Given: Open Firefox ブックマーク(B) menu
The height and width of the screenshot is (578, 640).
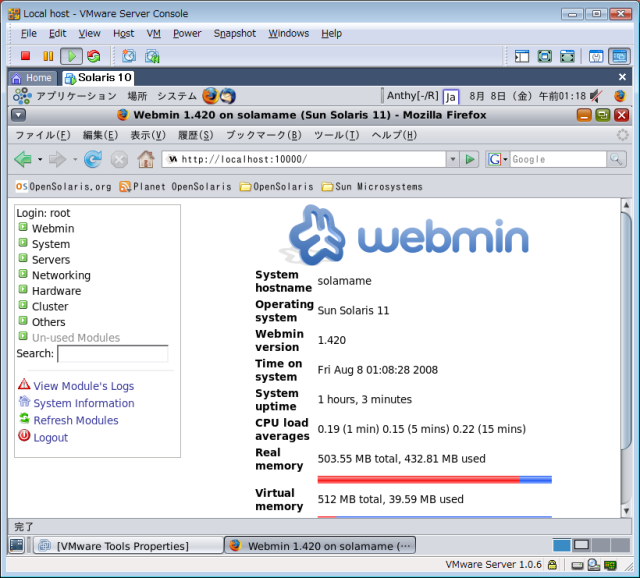Looking at the screenshot, I should 264,135.
